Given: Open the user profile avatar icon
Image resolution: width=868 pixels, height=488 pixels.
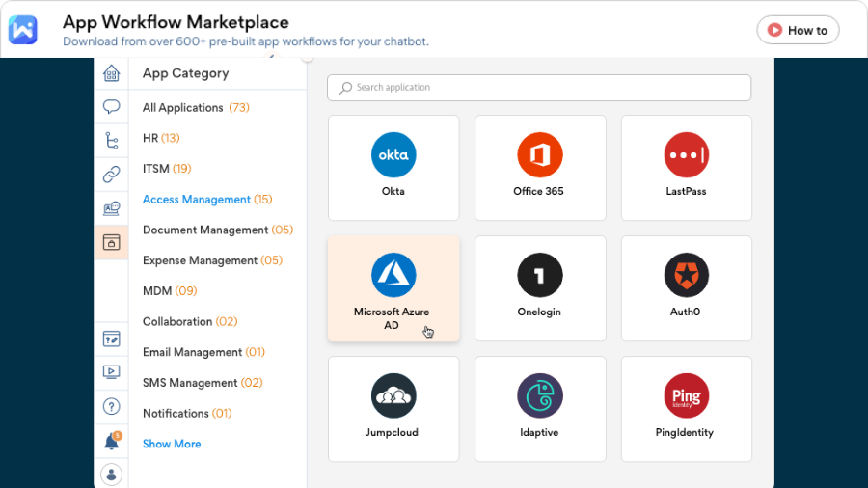Looking at the screenshot, I should (x=111, y=474).
